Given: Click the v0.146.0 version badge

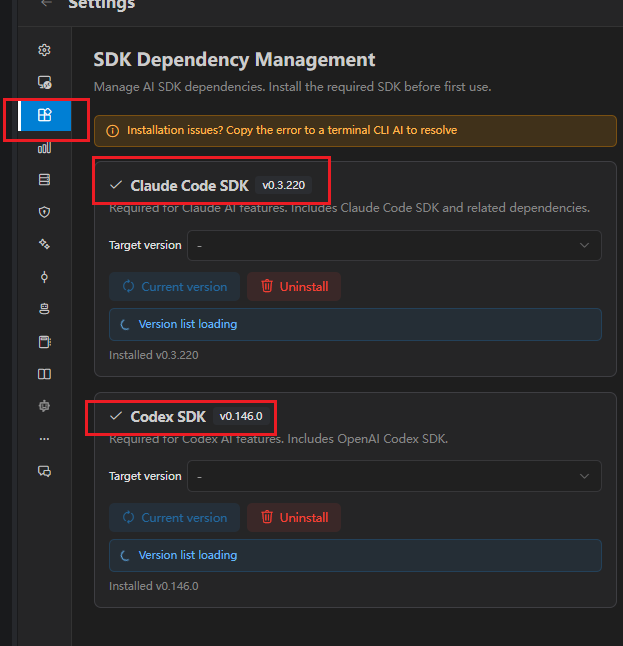Looking at the screenshot, I should (241, 416).
